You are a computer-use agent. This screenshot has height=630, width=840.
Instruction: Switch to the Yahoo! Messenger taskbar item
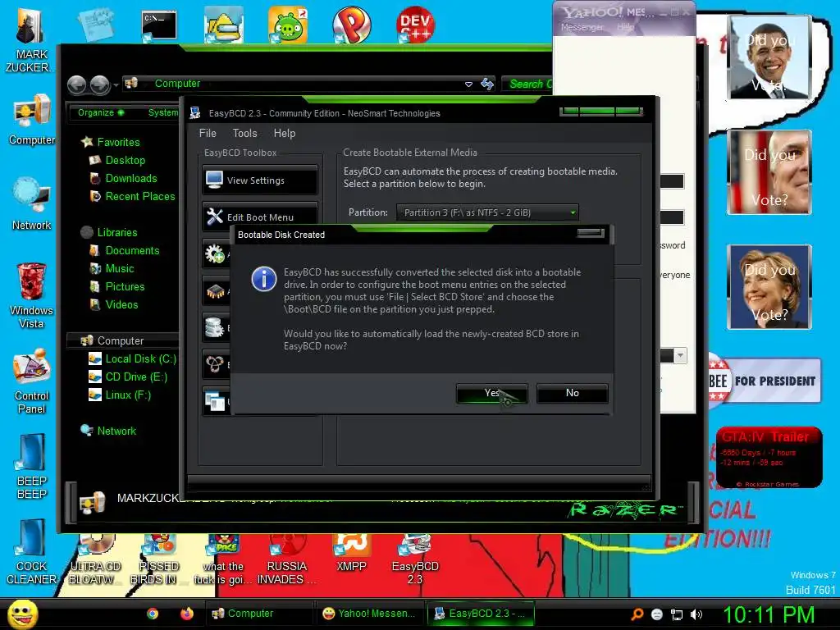click(x=370, y=614)
